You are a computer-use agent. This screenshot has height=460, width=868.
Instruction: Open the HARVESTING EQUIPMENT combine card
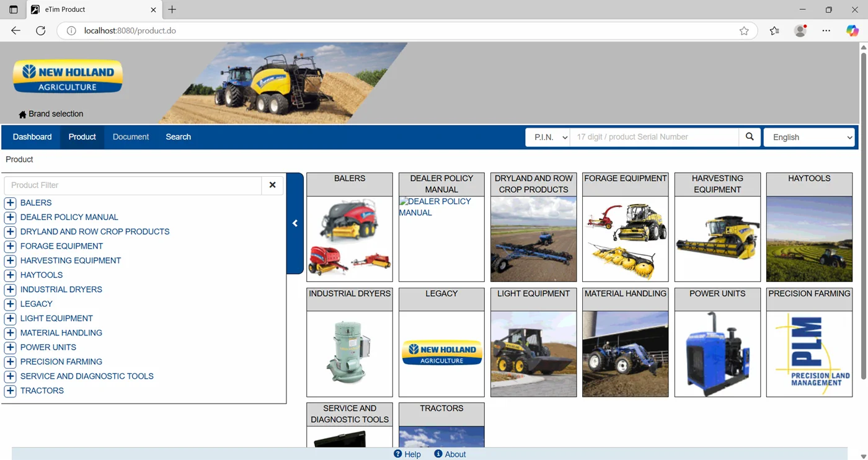[717, 227]
